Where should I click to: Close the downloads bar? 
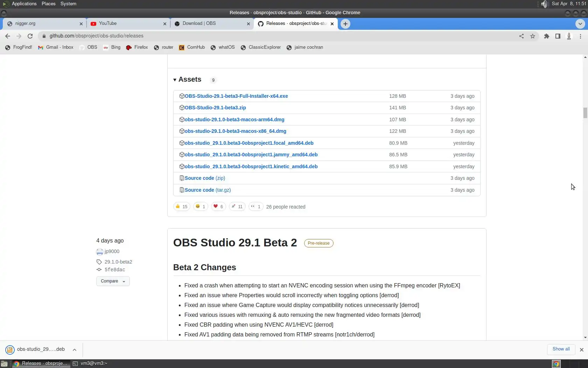[x=581, y=350]
